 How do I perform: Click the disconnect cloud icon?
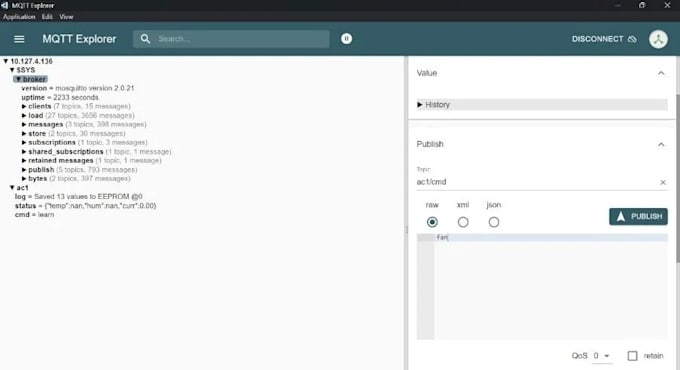(632, 39)
